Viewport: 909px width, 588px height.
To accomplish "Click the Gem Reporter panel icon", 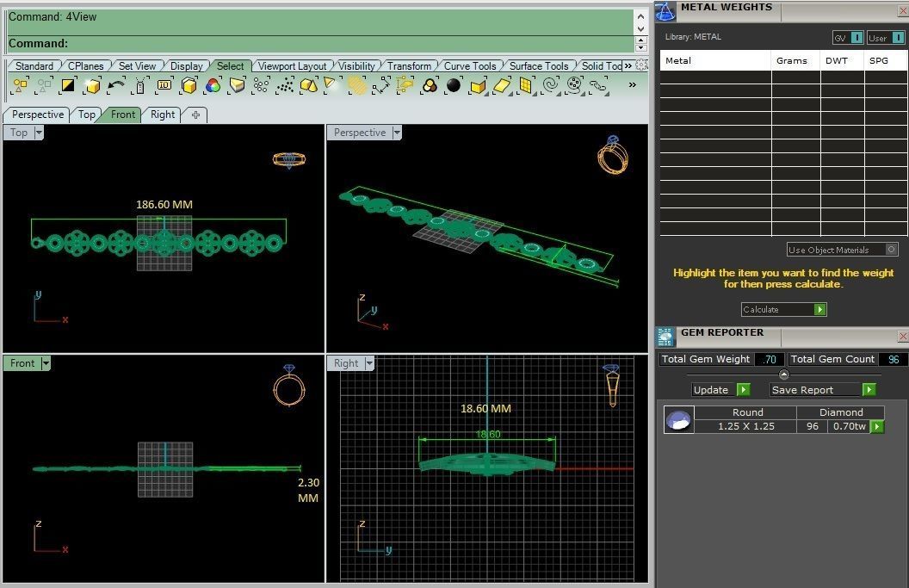I will pyautogui.click(x=665, y=337).
